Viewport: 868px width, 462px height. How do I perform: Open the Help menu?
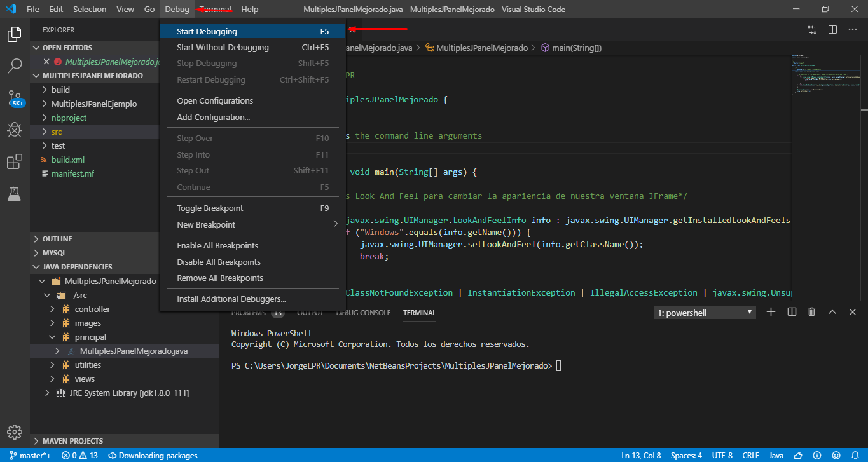tap(249, 9)
